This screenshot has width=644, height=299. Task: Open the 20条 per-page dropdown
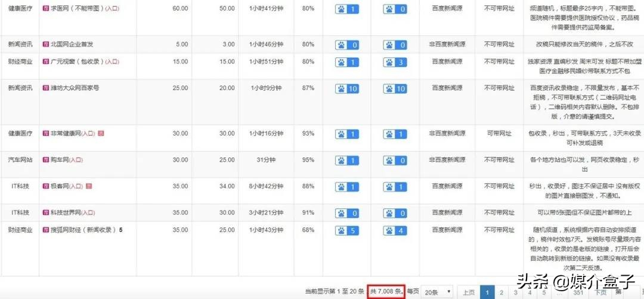pyautogui.click(x=437, y=292)
